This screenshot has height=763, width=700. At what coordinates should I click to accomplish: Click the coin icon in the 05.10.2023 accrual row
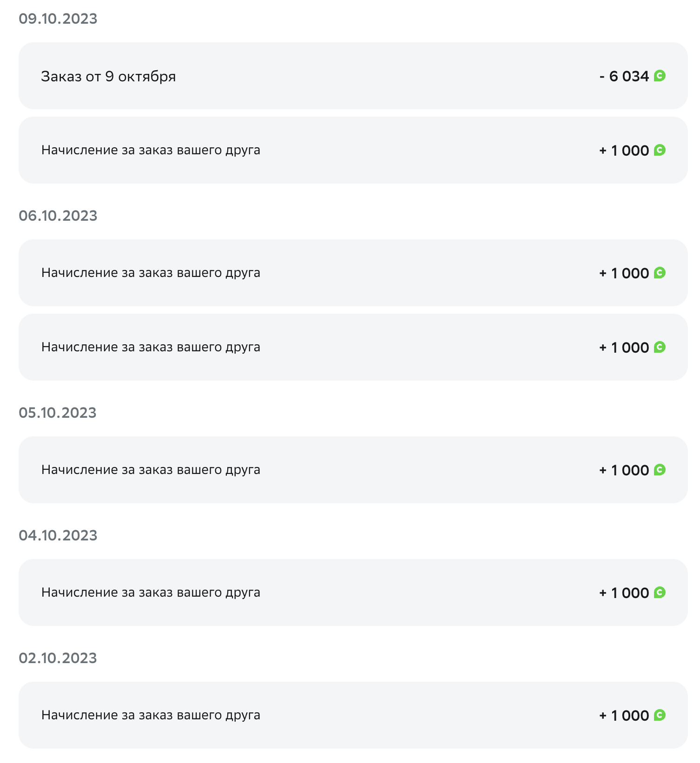(660, 470)
